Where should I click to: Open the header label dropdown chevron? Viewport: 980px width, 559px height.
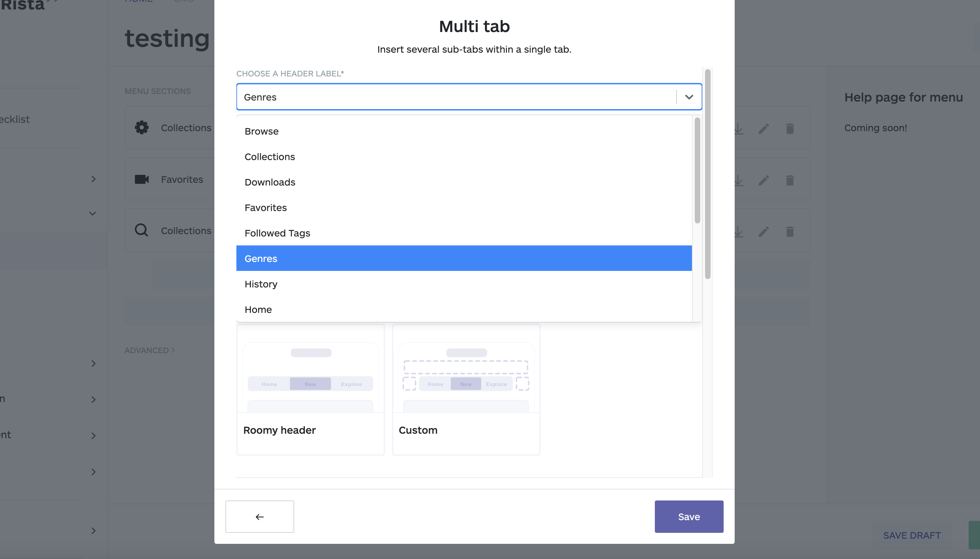pyautogui.click(x=689, y=97)
